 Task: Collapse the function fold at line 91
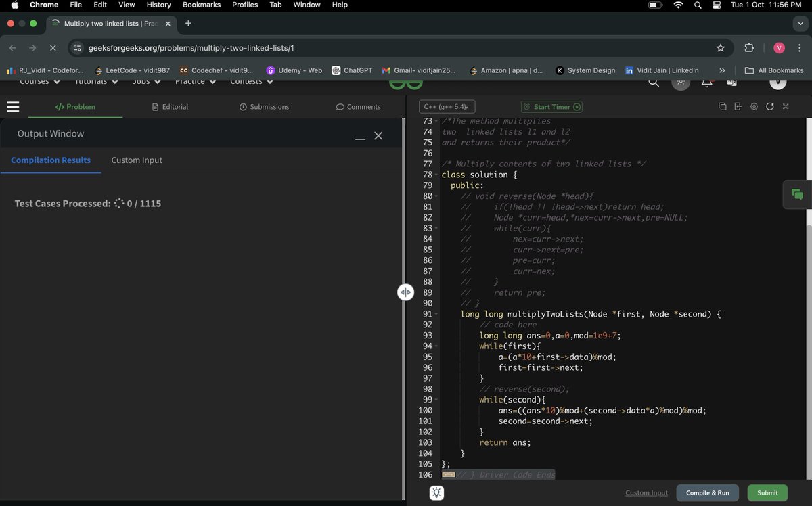(x=436, y=314)
